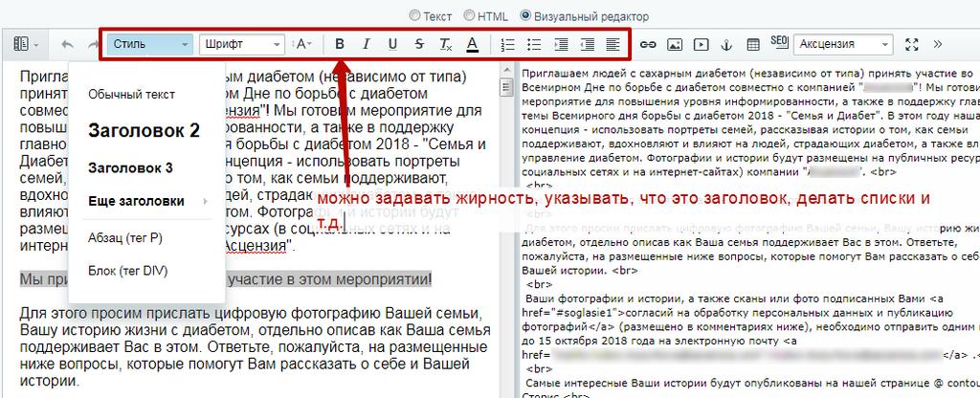980x398 pixels.
Task: Insert a hyperlink
Action: point(649,44)
